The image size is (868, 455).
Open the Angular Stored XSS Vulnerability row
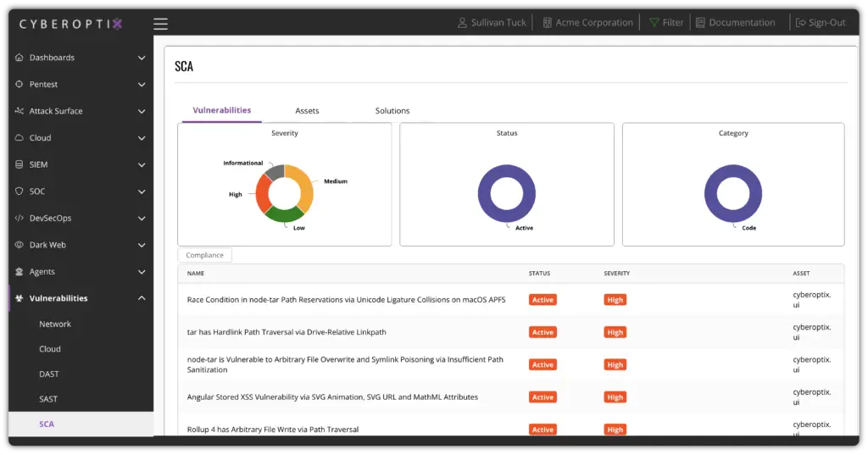(x=332, y=397)
